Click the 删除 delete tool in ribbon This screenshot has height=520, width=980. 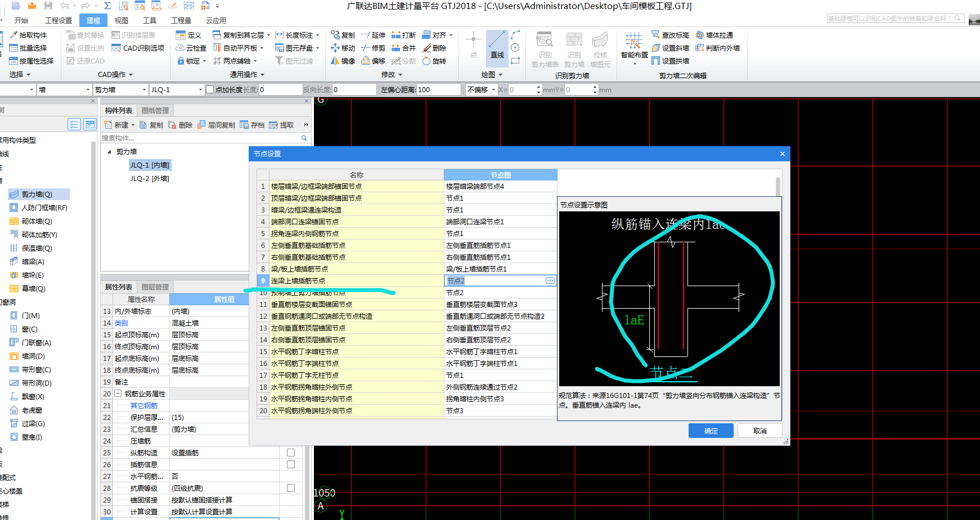(434, 48)
